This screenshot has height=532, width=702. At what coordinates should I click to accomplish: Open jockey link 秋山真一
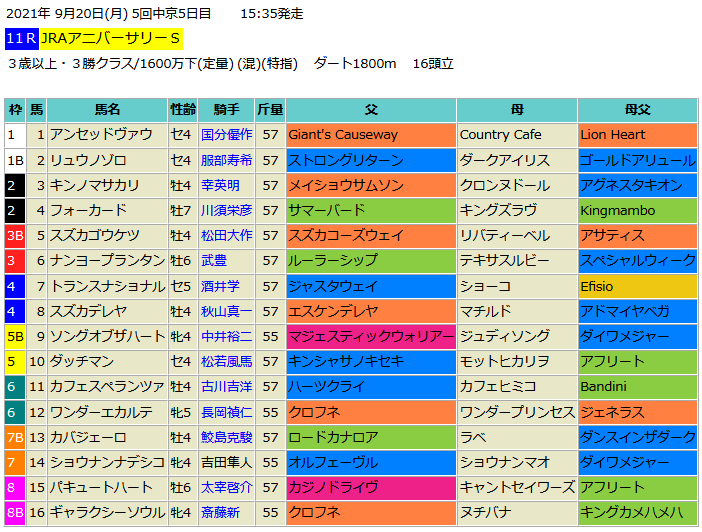tap(227, 311)
